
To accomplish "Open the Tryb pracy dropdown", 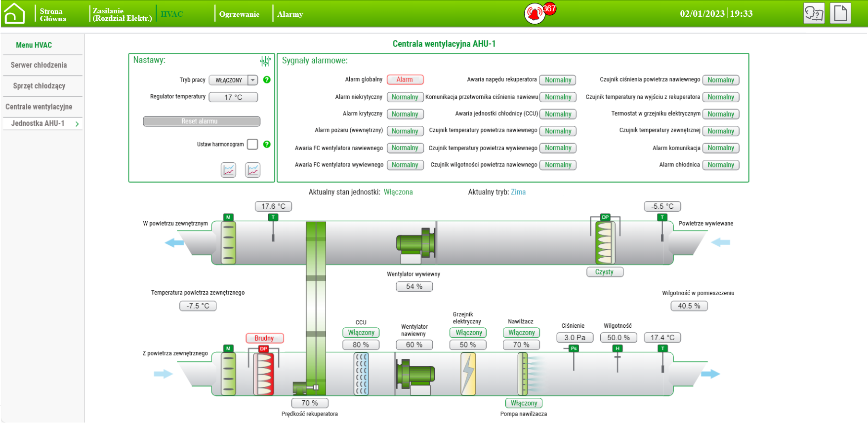I will [x=252, y=80].
